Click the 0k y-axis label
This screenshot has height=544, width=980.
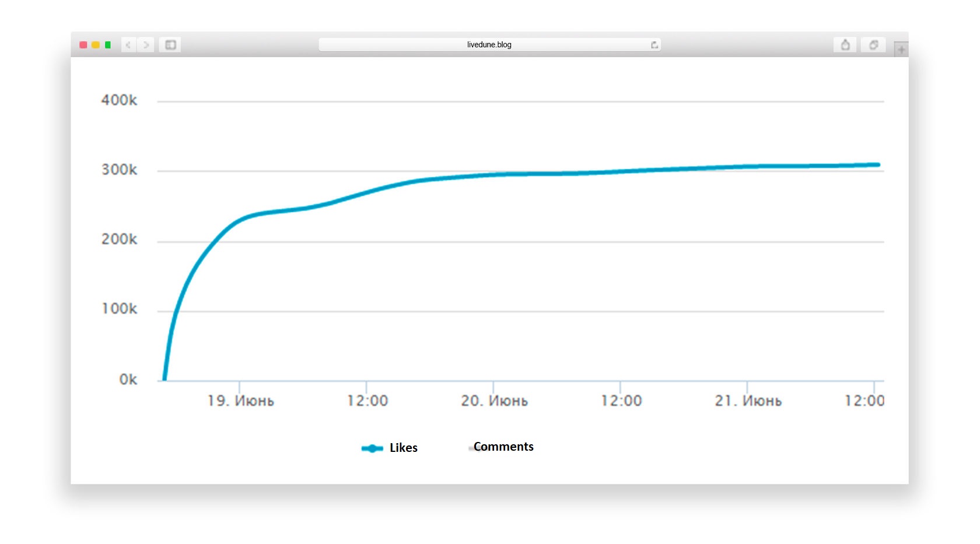tap(128, 380)
